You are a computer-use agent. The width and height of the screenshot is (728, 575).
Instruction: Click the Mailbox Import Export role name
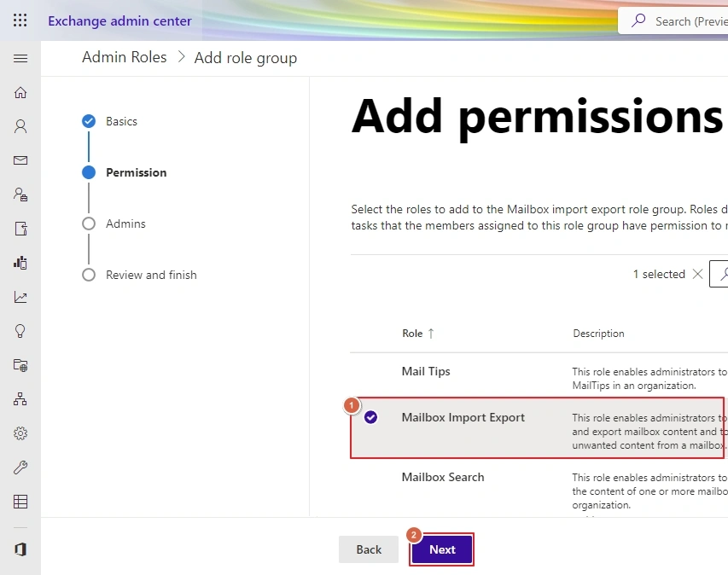pos(463,417)
